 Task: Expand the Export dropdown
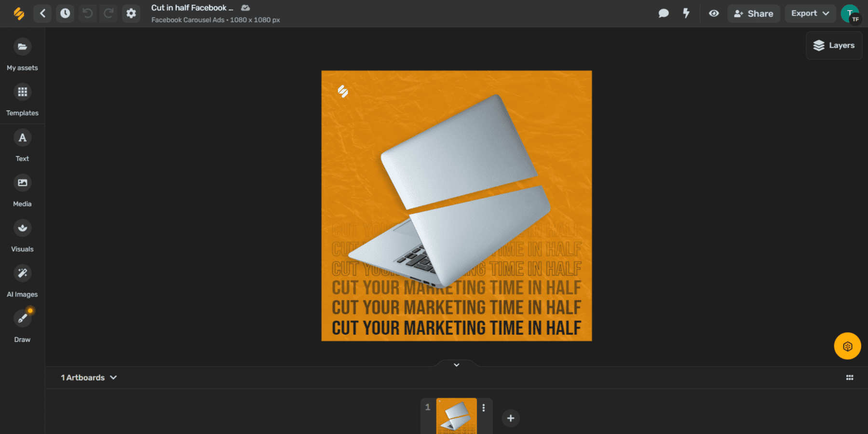pyautogui.click(x=810, y=13)
